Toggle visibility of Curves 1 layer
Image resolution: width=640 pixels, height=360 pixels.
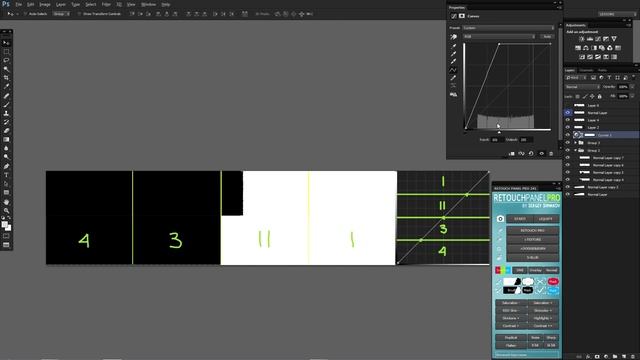pyautogui.click(x=567, y=135)
